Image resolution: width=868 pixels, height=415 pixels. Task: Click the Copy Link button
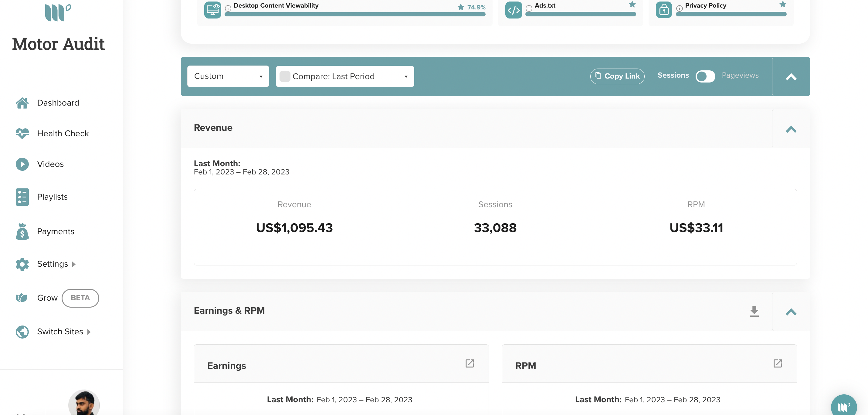[x=617, y=76]
